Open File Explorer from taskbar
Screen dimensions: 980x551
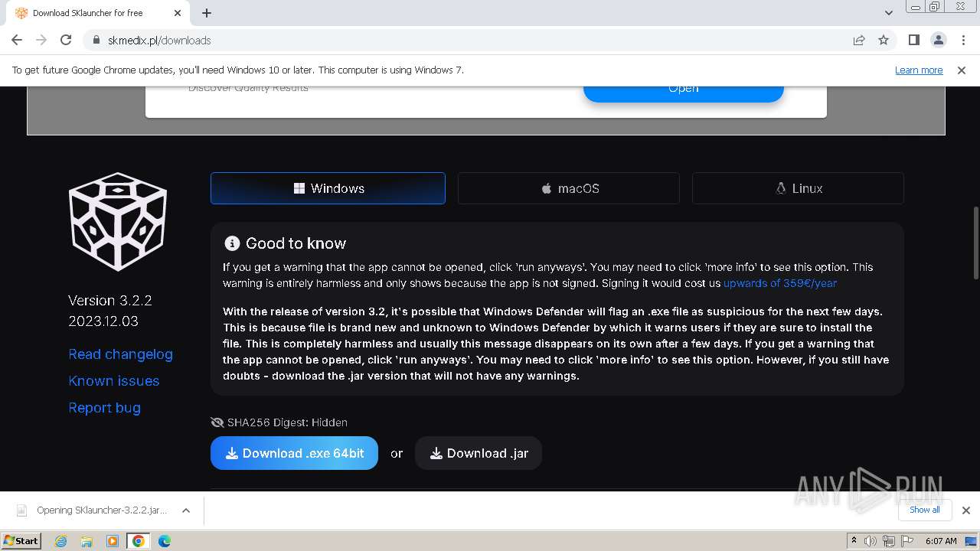[x=87, y=541]
